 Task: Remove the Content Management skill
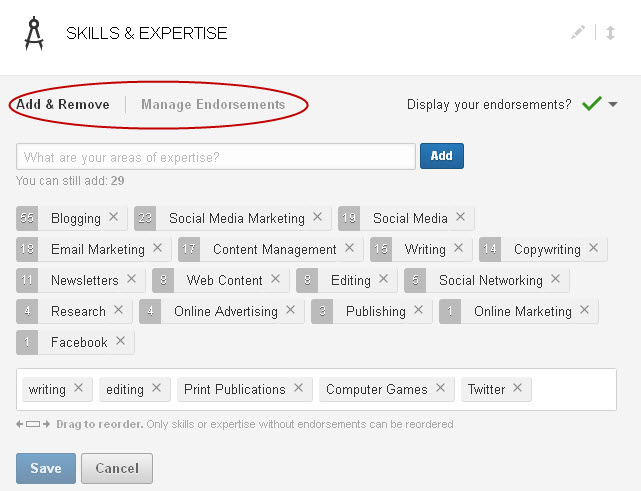350,248
